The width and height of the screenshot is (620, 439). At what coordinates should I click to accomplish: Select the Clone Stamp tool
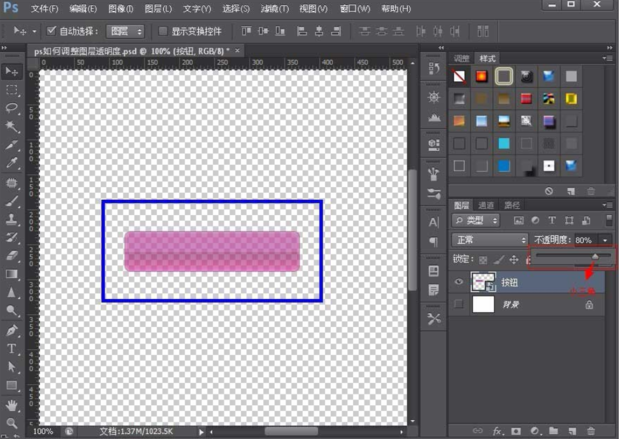[11, 219]
